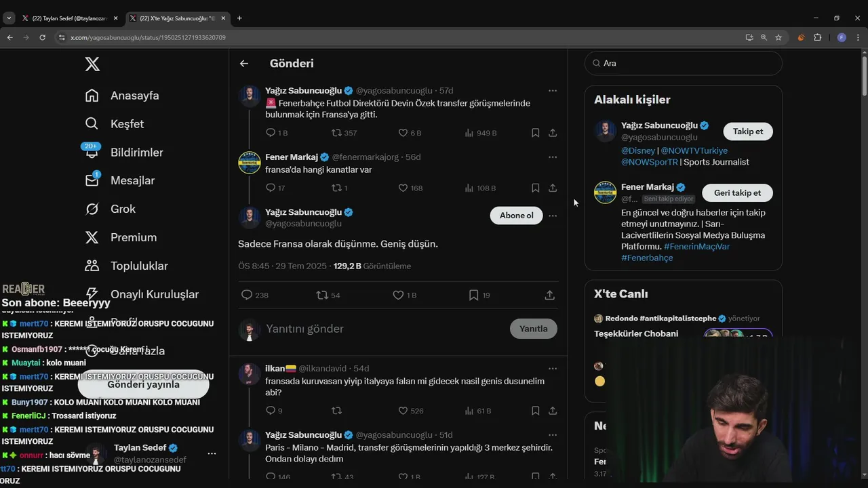The width and height of the screenshot is (868, 488).
Task: Reply to ilkan comment with 9 replies
Action: click(x=274, y=411)
